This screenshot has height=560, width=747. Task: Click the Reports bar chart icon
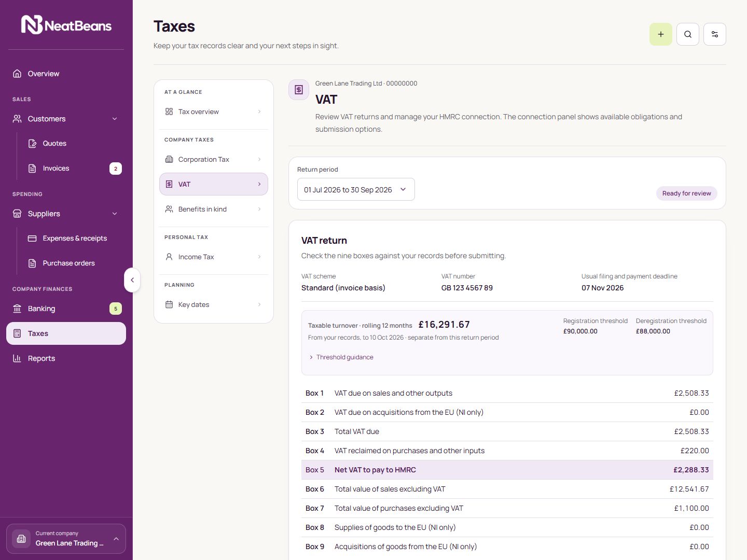click(x=17, y=358)
